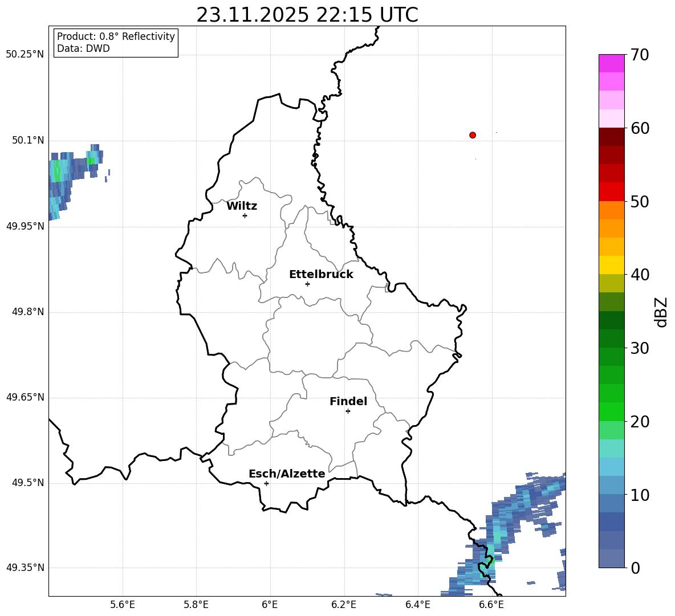This screenshot has width=675, height=616.
Task: Pick the turquoise colorbar segment below 20
Action: pos(611,448)
